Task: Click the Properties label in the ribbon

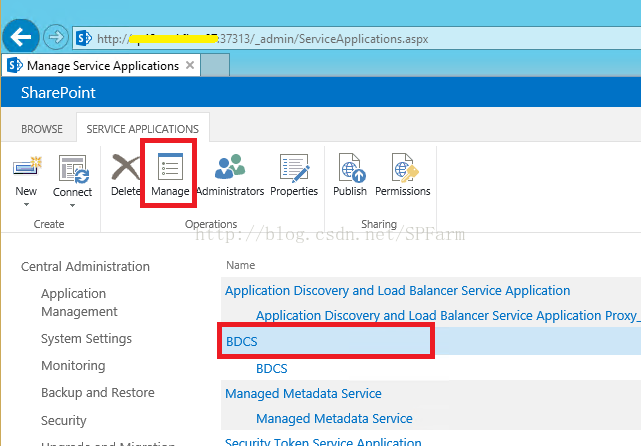Action: point(294,191)
